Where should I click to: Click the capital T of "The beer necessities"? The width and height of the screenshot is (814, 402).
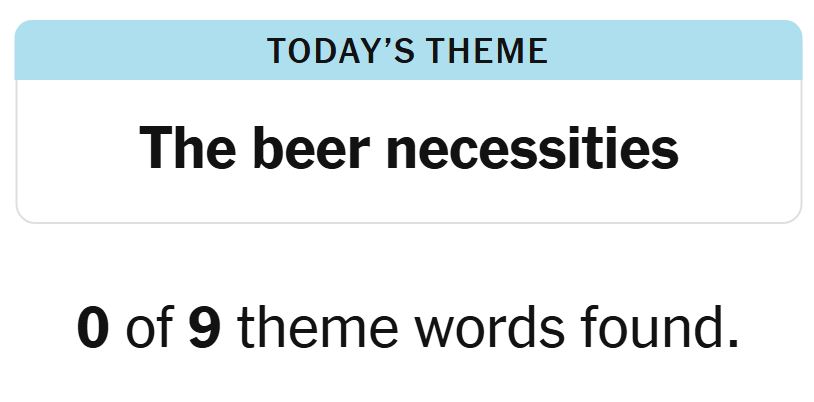coord(157,149)
